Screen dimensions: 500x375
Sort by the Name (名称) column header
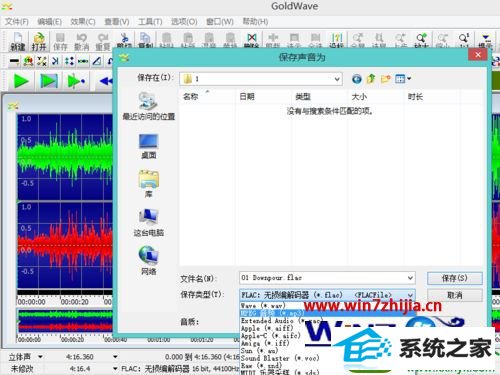191,97
